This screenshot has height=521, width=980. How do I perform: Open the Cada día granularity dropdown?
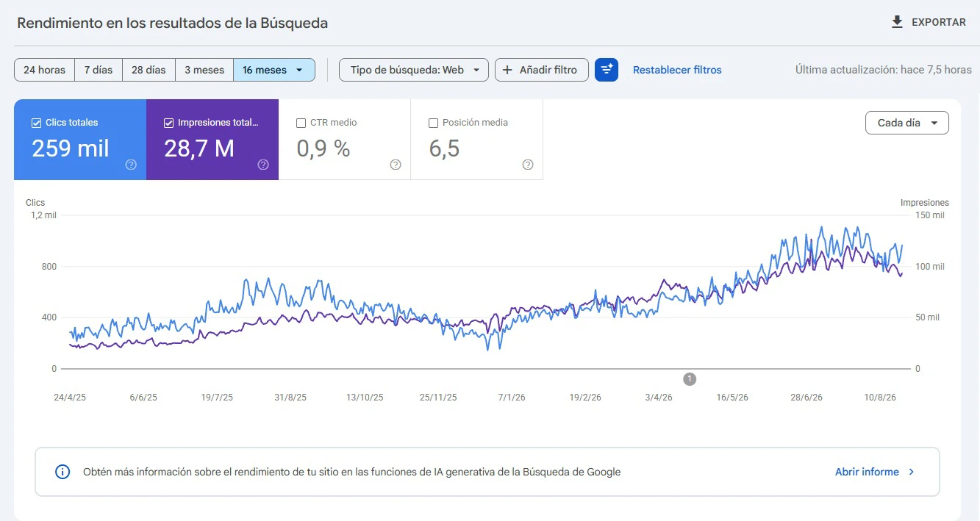click(907, 123)
